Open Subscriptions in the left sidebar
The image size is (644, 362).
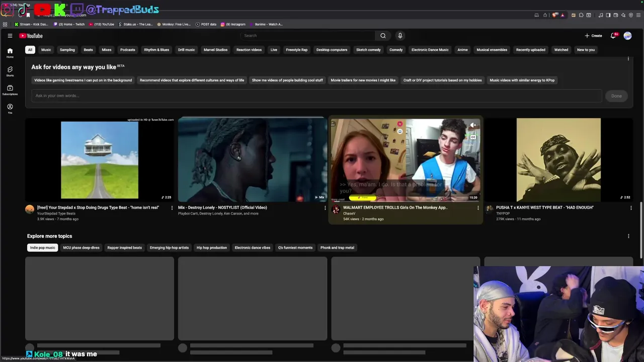[x=10, y=90]
